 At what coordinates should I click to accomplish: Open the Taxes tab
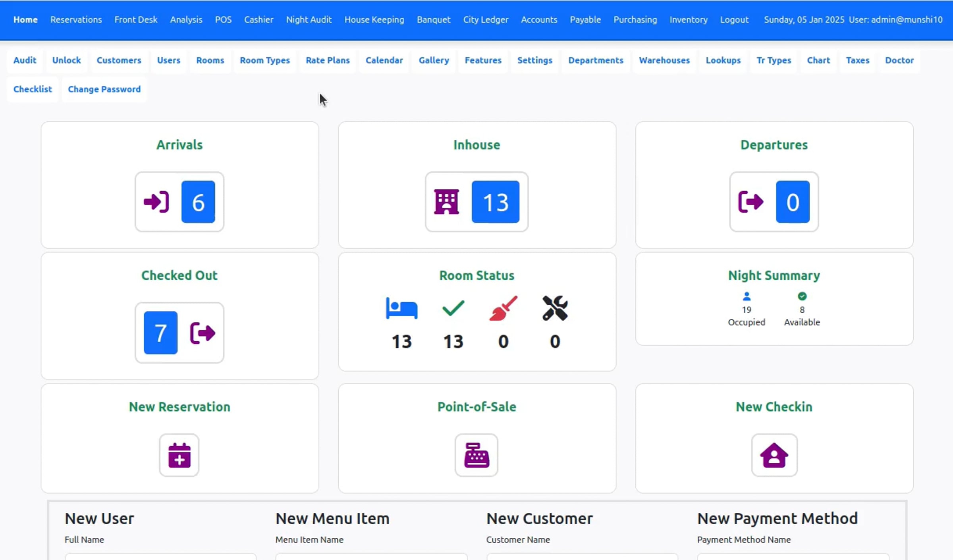857,60
